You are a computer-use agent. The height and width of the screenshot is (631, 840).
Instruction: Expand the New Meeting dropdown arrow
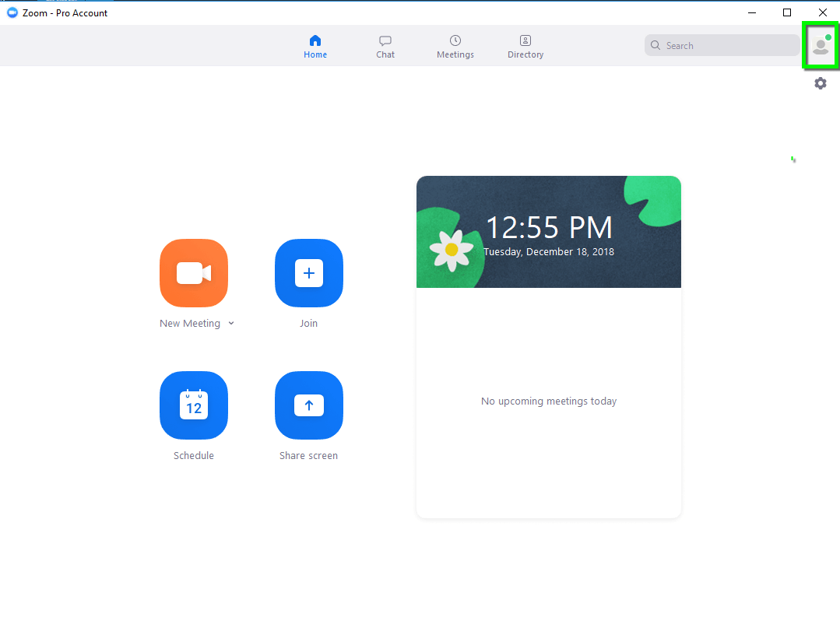tap(231, 323)
